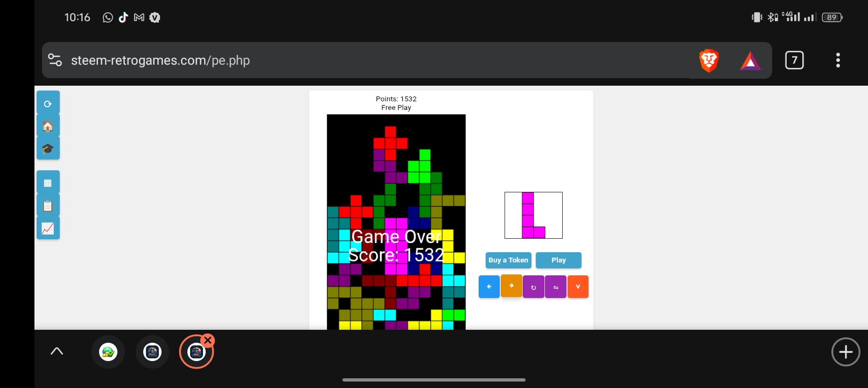The height and width of the screenshot is (388, 868).
Task: Move piece left with blue arrow button
Action: 489,287
